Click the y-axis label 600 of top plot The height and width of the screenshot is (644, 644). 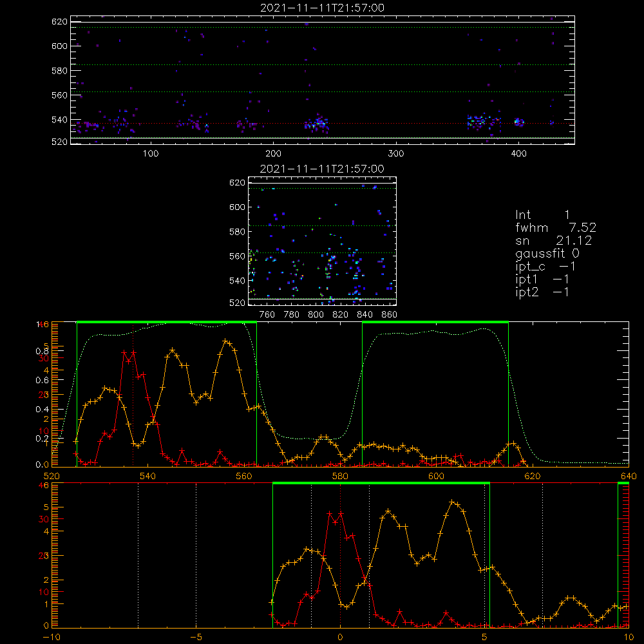pos(59,46)
